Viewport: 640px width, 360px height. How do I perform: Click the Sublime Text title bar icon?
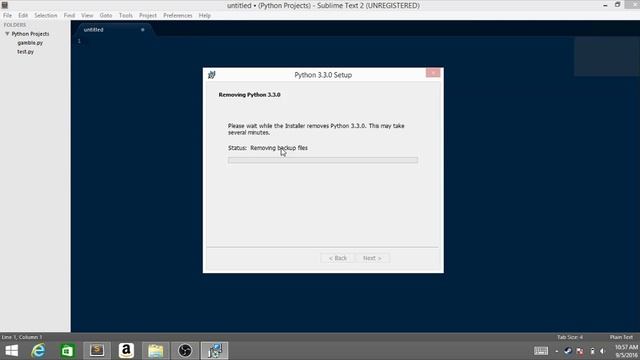[x=4, y=5]
